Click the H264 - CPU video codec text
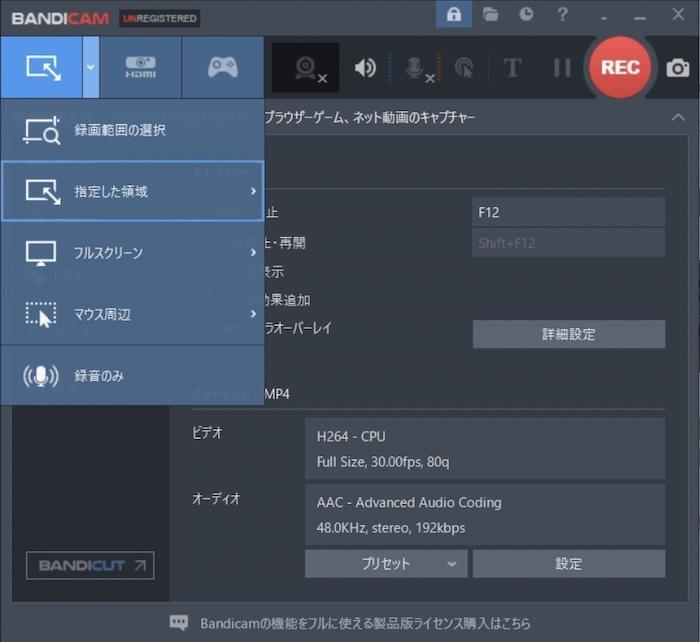 click(351, 436)
